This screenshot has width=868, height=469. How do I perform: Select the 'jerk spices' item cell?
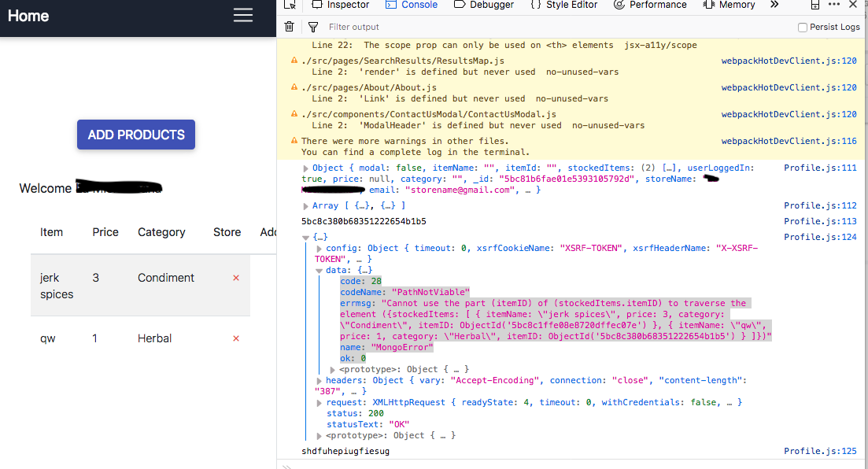tap(57, 286)
